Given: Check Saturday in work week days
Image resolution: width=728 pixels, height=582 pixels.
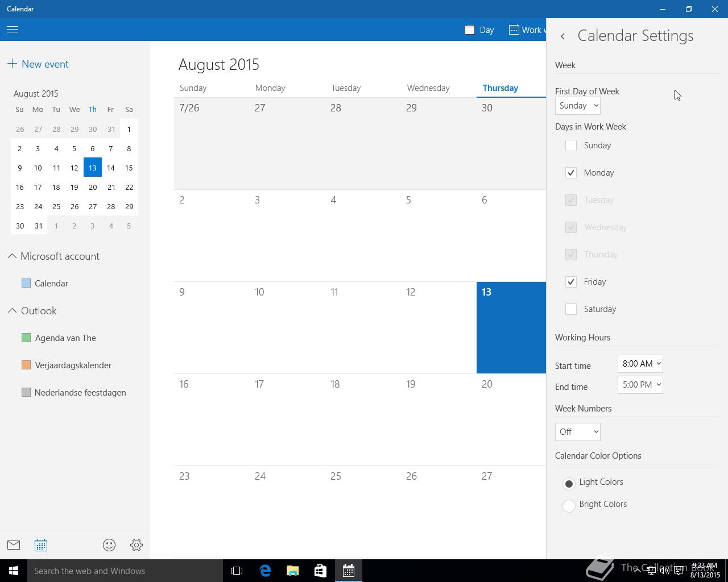Looking at the screenshot, I should pyautogui.click(x=571, y=309).
